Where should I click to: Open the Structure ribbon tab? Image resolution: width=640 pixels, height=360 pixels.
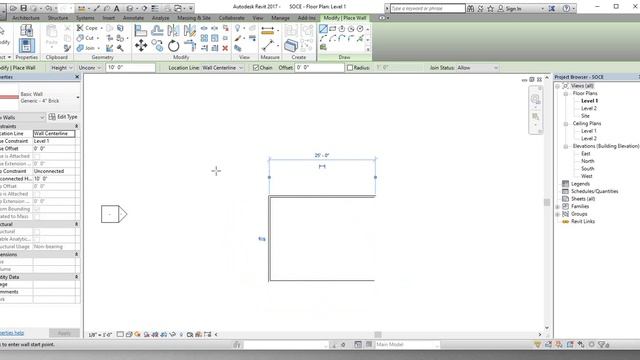(x=58, y=18)
